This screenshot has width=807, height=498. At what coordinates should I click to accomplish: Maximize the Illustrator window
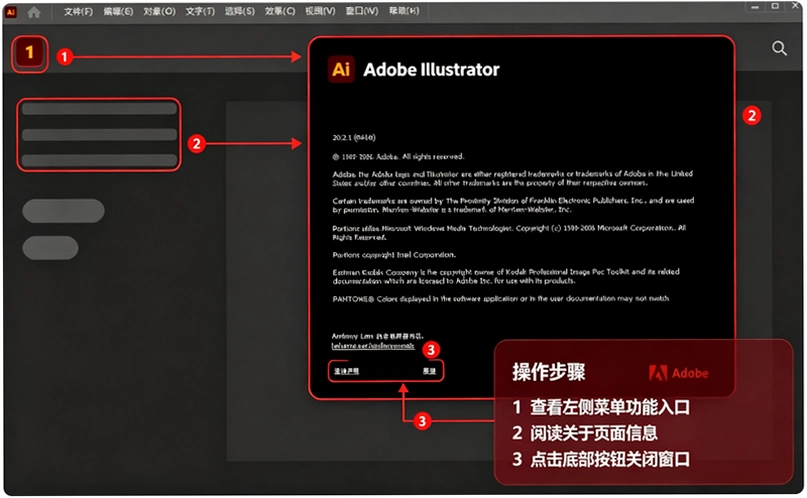(775, 7)
